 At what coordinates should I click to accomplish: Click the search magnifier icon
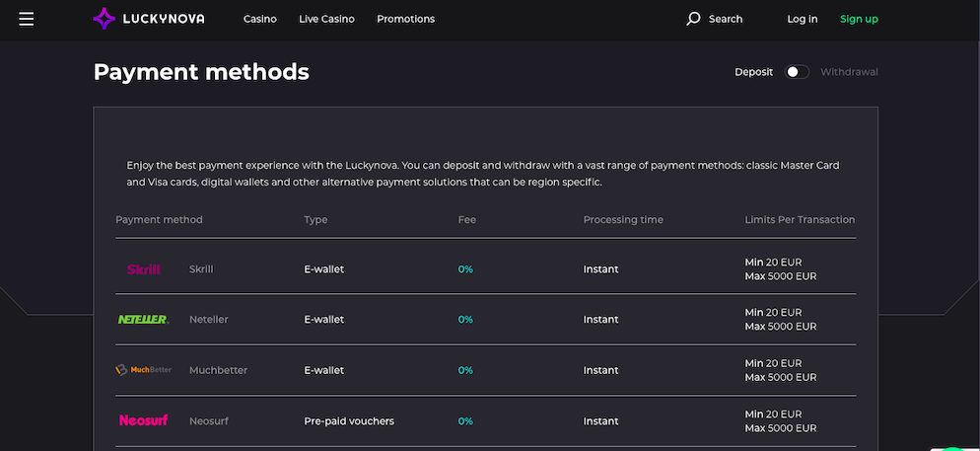(x=693, y=19)
